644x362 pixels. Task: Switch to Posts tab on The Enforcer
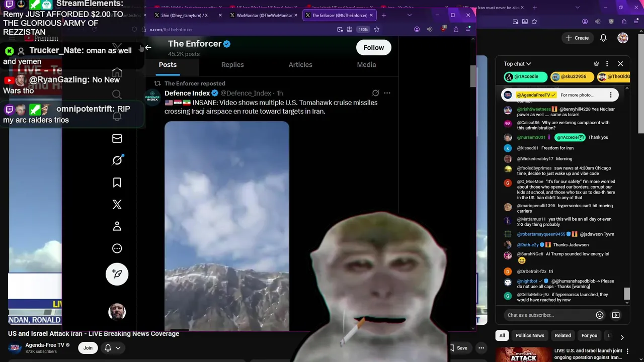coord(168,65)
